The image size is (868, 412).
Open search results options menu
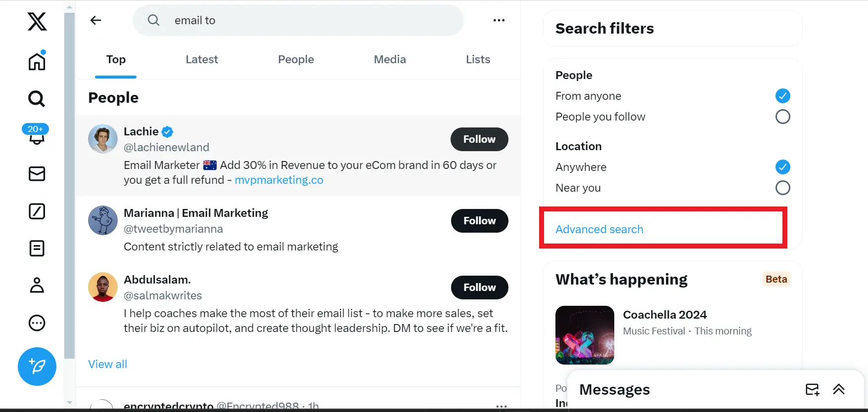tap(499, 20)
